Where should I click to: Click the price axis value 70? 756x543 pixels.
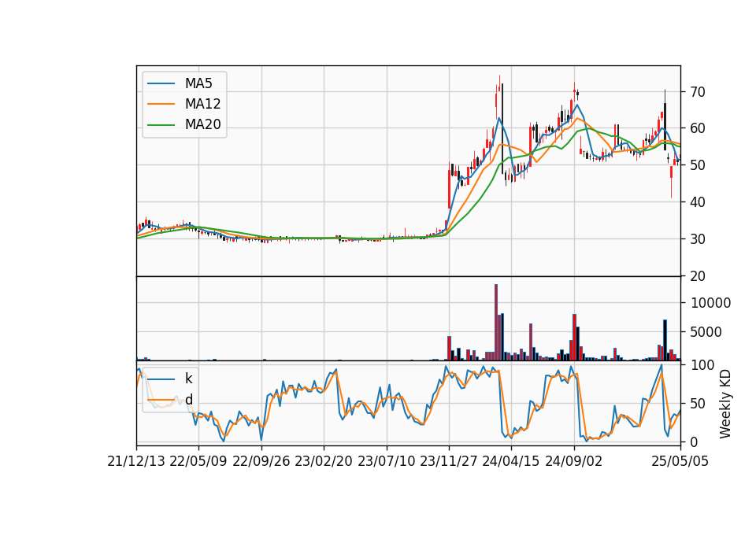point(697,91)
